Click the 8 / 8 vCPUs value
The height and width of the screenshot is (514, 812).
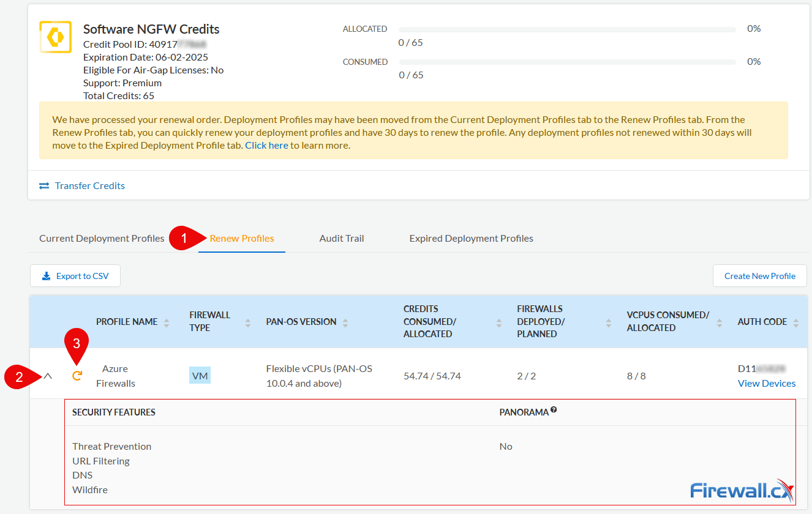pyautogui.click(x=636, y=376)
